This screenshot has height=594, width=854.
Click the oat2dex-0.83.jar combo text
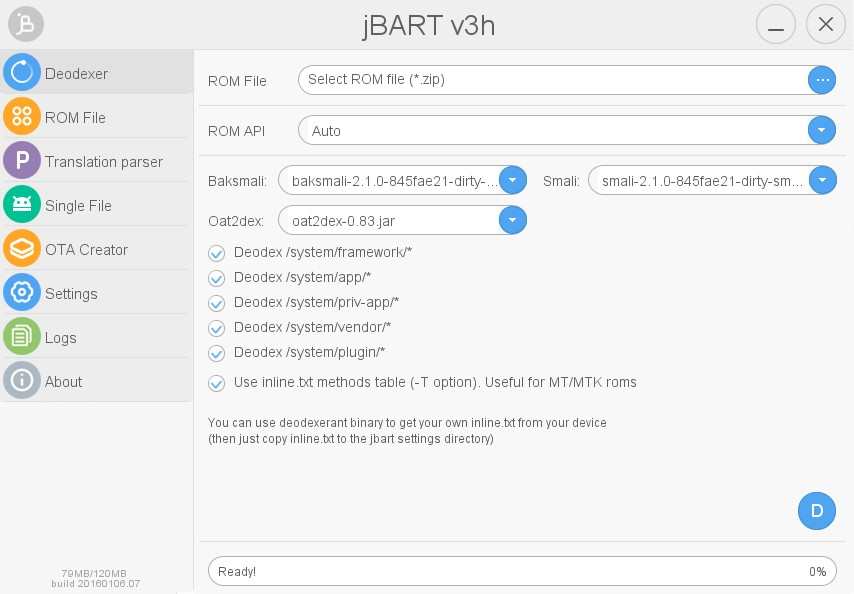pos(343,221)
